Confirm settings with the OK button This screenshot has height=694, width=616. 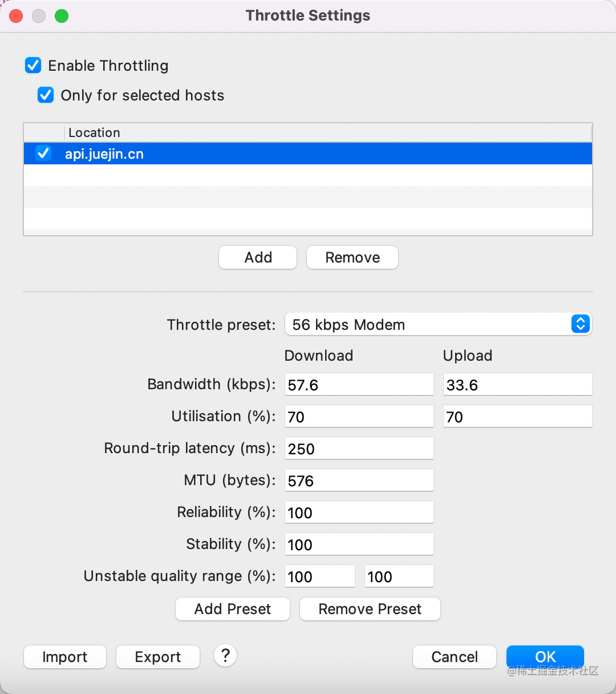(x=545, y=656)
